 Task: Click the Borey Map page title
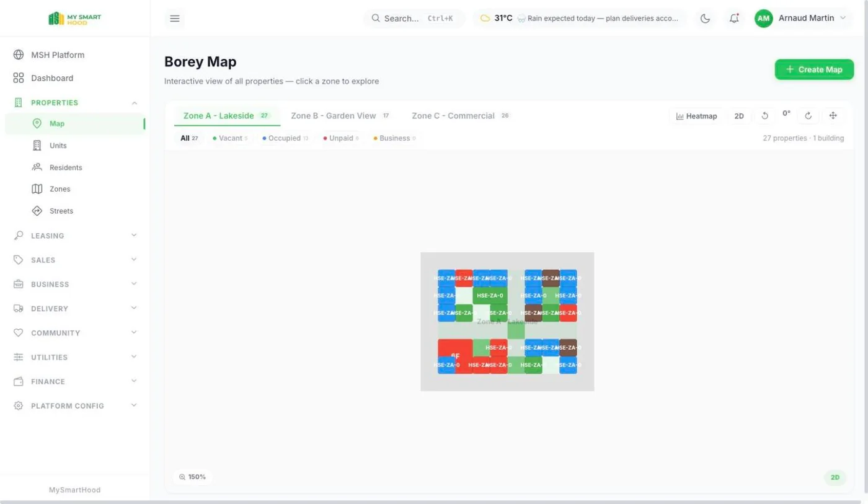point(200,62)
